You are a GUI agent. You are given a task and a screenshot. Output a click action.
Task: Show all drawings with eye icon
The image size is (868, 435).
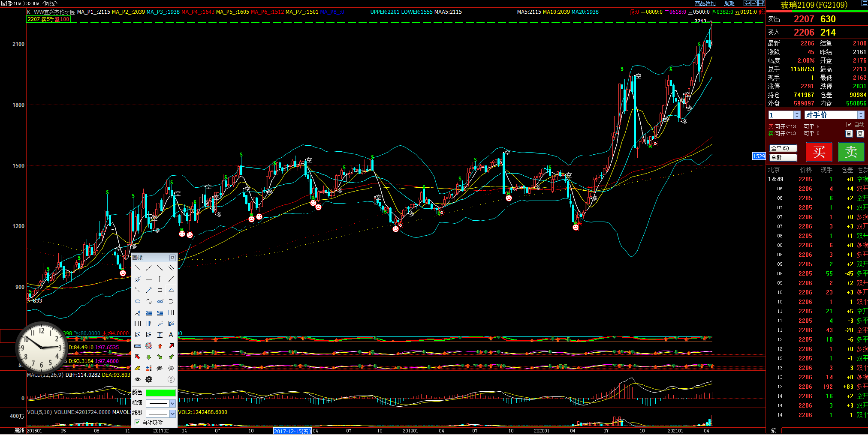click(x=138, y=379)
